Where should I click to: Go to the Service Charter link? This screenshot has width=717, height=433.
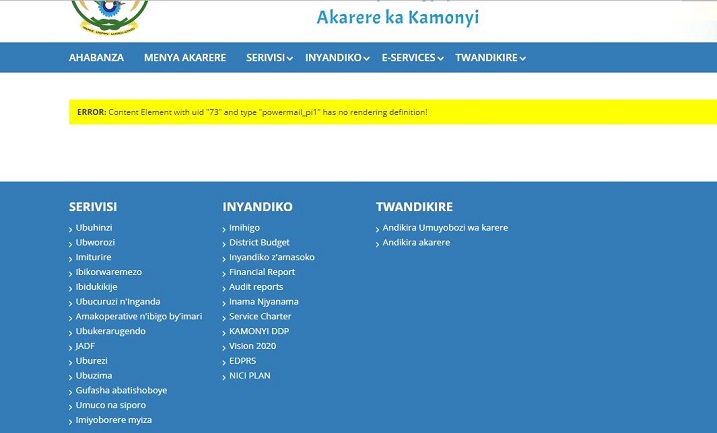pyautogui.click(x=260, y=316)
